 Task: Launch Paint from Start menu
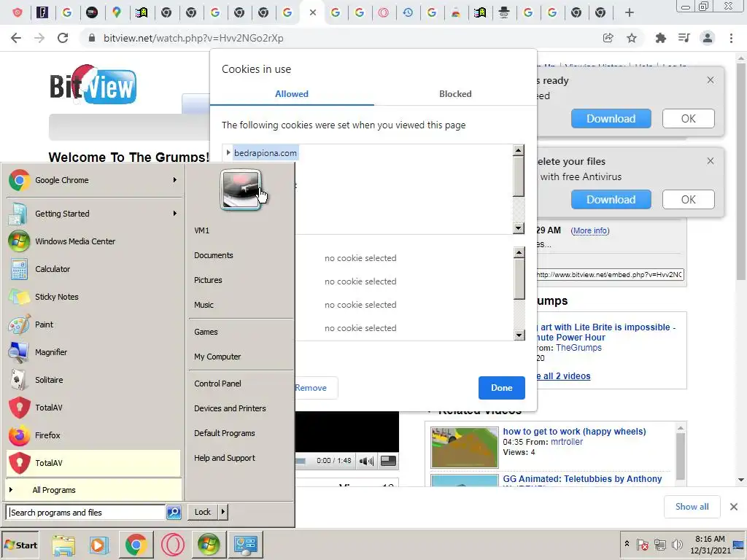[93, 324]
